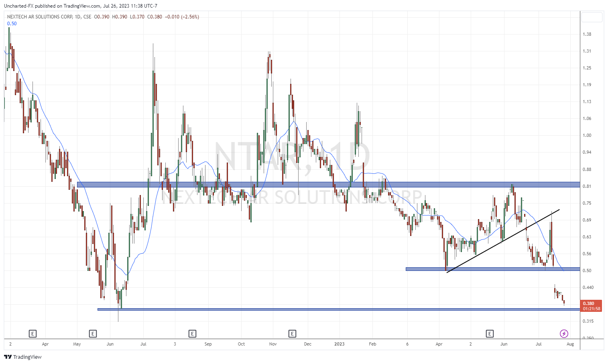The width and height of the screenshot is (608, 364).
Task: Select the black ascending trendline
Action: (x=503, y=241)
